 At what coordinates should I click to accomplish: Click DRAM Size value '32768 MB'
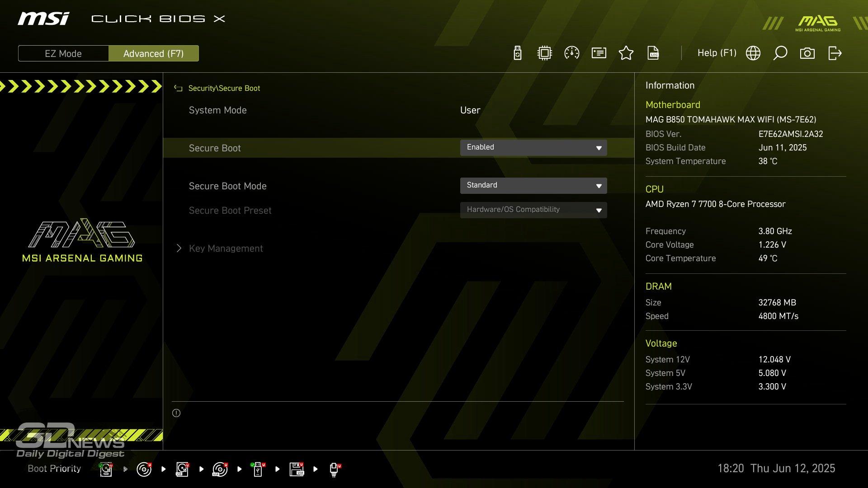[x=777, y=303]
